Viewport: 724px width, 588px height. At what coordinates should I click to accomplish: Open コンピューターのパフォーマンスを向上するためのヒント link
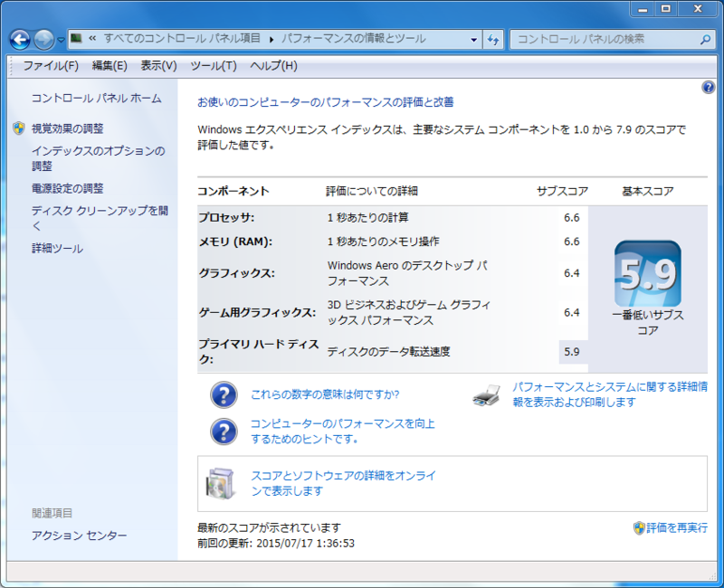point(343,432)
